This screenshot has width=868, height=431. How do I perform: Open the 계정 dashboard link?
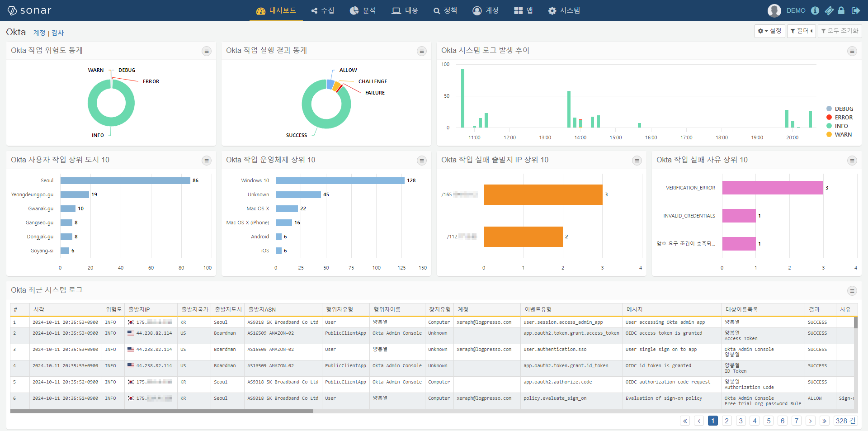point(39,33)
